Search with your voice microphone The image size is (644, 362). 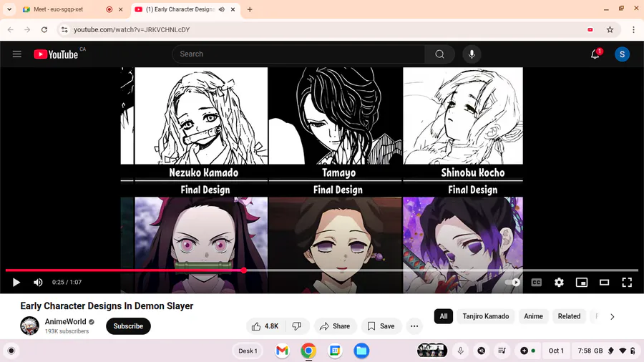472,54
